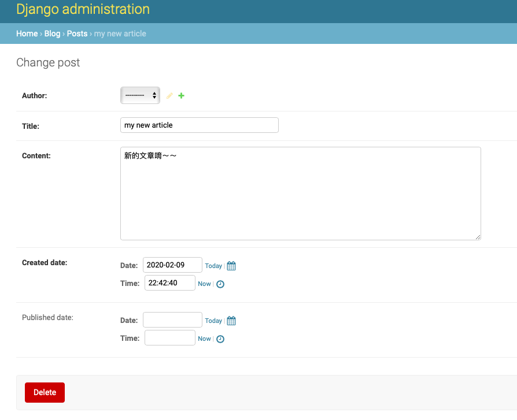Focus the Title input field
This screenshot has height=420, width=517.
(200, 125)
